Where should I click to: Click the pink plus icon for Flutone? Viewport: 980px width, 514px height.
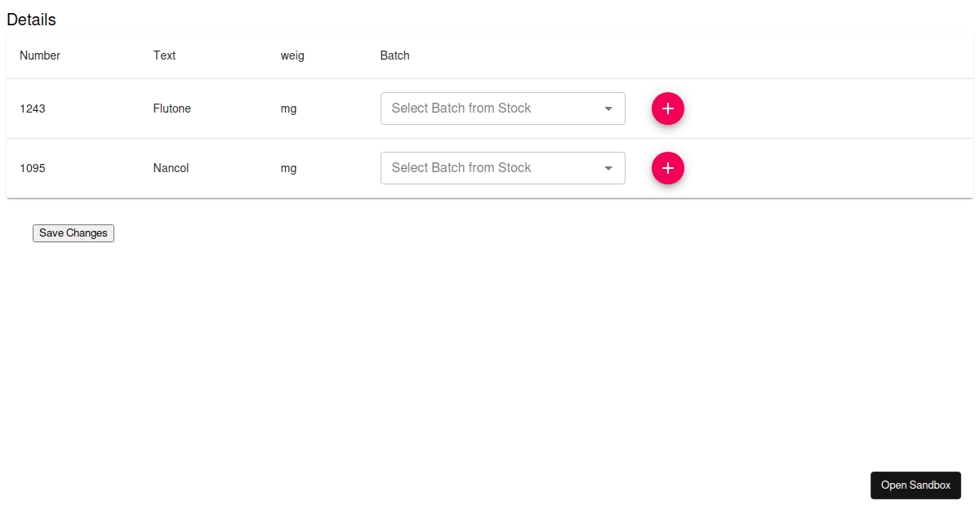(668, 109)
